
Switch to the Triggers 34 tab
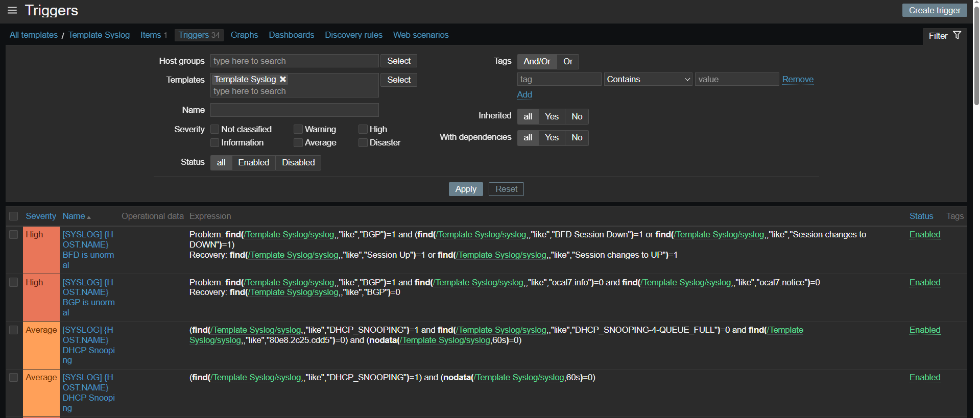click(x=199, y=35)
